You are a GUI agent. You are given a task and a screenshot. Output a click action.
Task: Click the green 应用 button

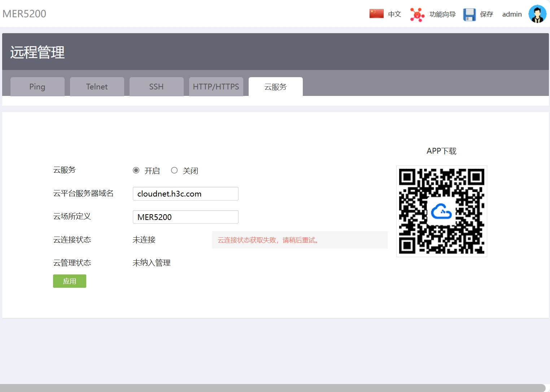[70, 281]
